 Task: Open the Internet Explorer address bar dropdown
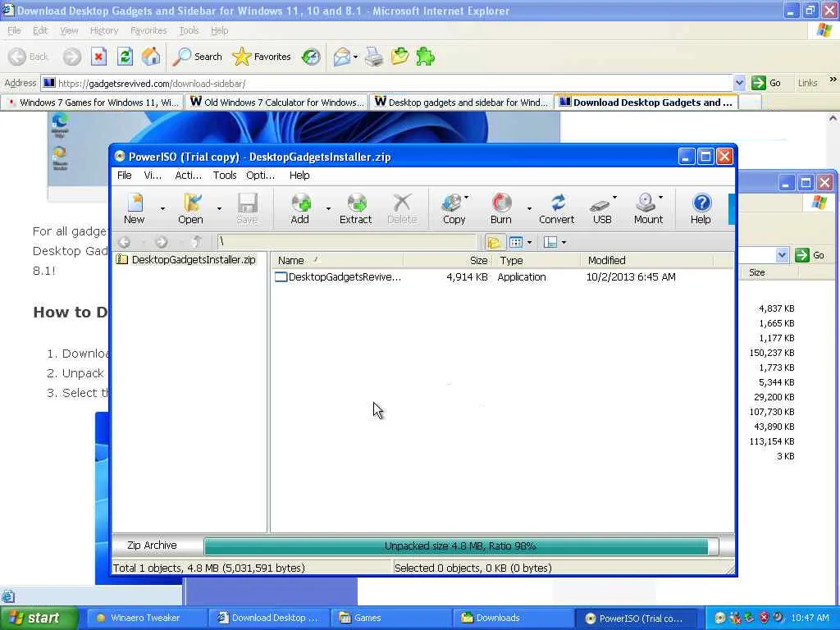tap(739, 83)
